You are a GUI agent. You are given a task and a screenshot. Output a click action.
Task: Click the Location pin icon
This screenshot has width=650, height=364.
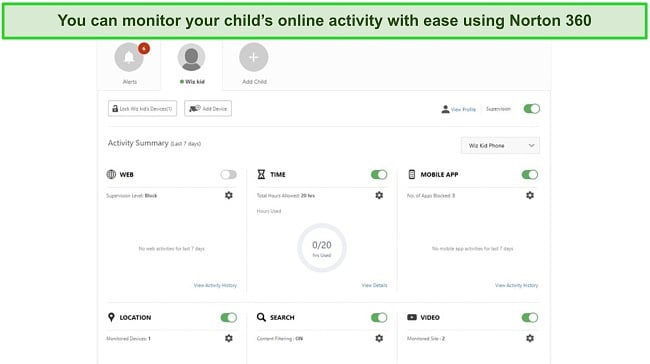click(x=111, y=317)
